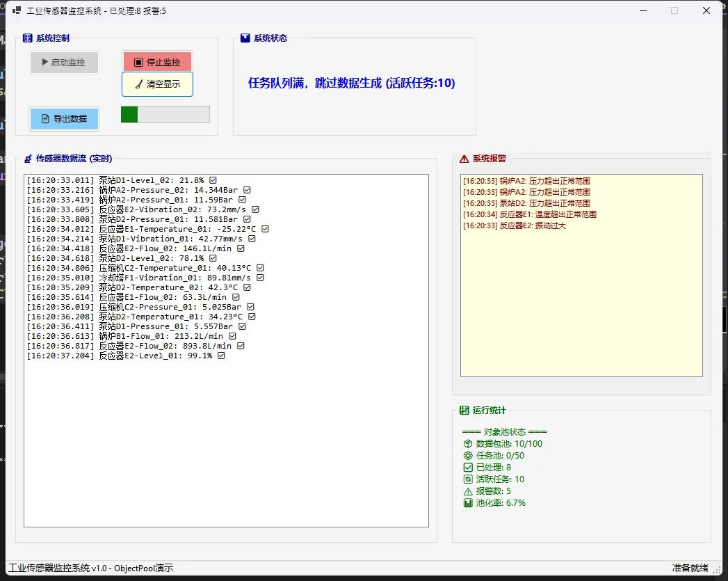The width and height of the screenshot is (728, 581).
Task: Click checkmark on 反应器E1-Flow_02 row
Action: click(236, 297)
